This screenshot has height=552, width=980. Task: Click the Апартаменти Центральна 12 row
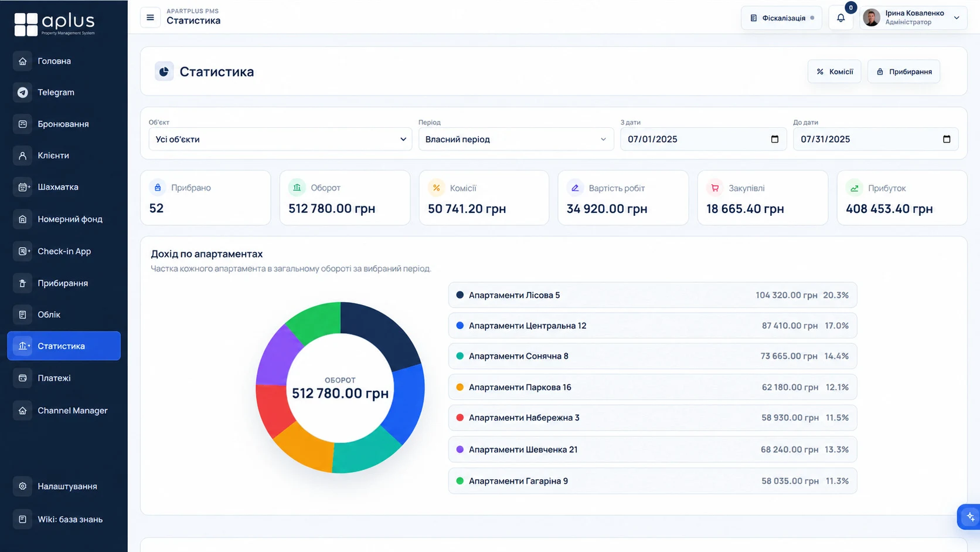pyautogui.click(x=652, y=326)
